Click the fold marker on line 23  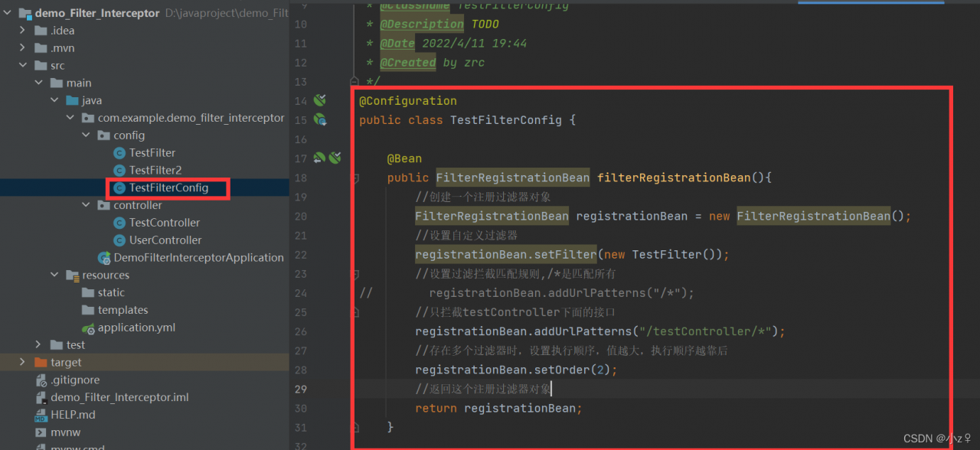point(354,273)
